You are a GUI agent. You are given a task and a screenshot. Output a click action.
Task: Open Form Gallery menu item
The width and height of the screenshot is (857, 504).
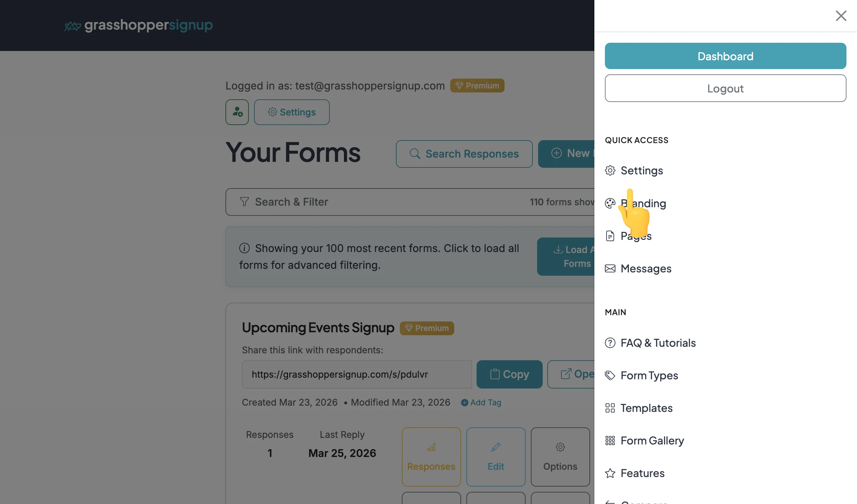click(652, 441)
